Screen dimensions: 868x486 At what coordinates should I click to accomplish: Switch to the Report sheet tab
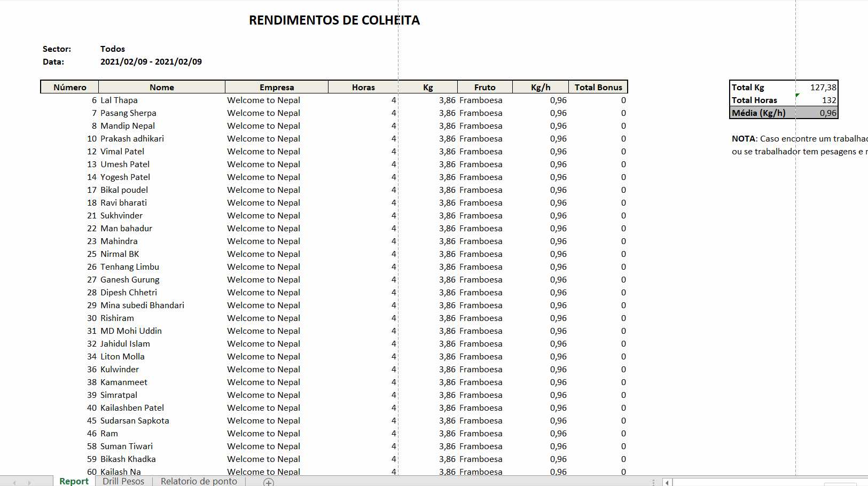74,481
